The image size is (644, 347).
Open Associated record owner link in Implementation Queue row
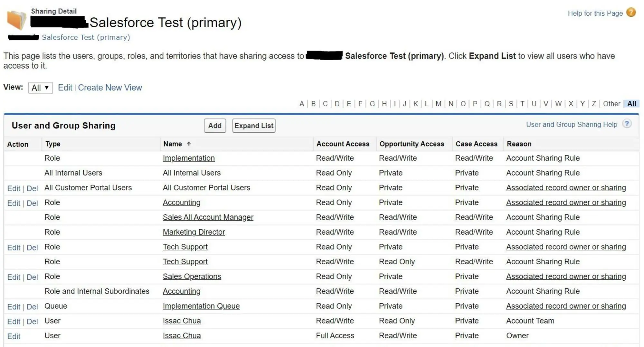tap(566, 306)
